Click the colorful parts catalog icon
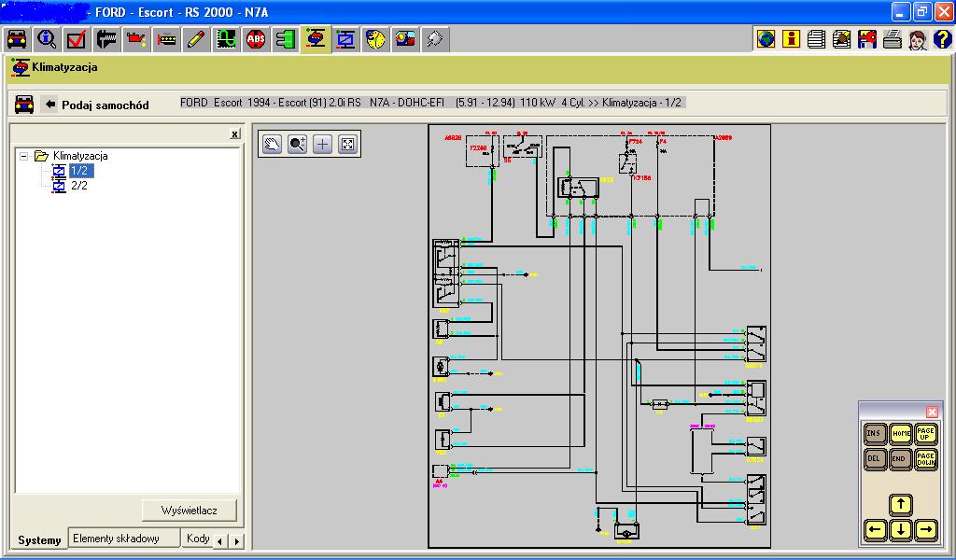956x560 pixels. (x=405, y=39)
